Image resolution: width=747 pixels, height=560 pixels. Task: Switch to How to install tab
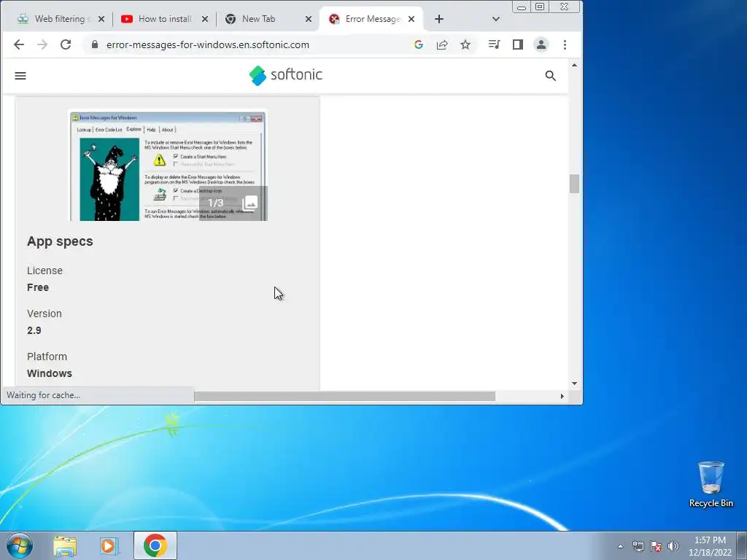pyautogui.click(x=164, y=19)
